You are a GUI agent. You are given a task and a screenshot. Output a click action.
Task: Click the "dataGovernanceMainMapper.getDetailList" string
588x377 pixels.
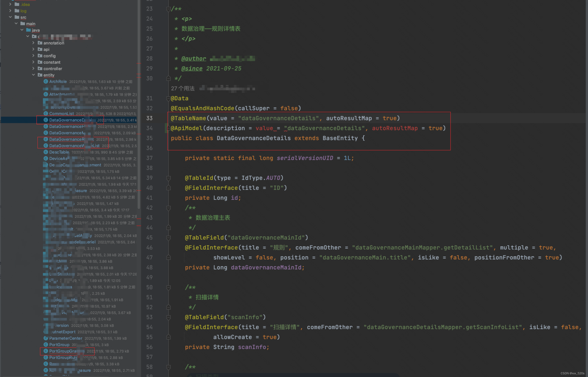(422, 248)
